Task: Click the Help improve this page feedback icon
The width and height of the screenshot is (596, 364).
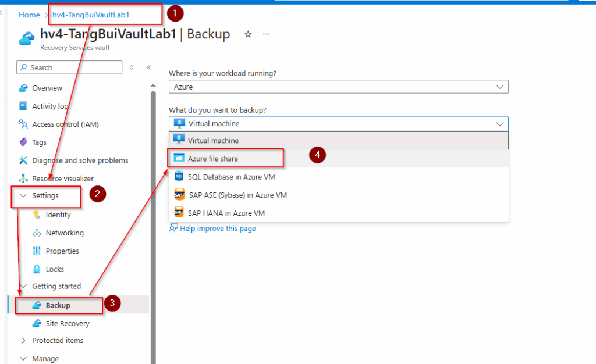Action: tap(173, 228)
